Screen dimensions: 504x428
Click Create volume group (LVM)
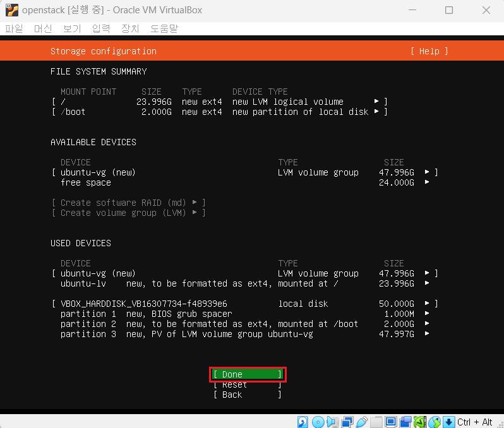[128, 213]
